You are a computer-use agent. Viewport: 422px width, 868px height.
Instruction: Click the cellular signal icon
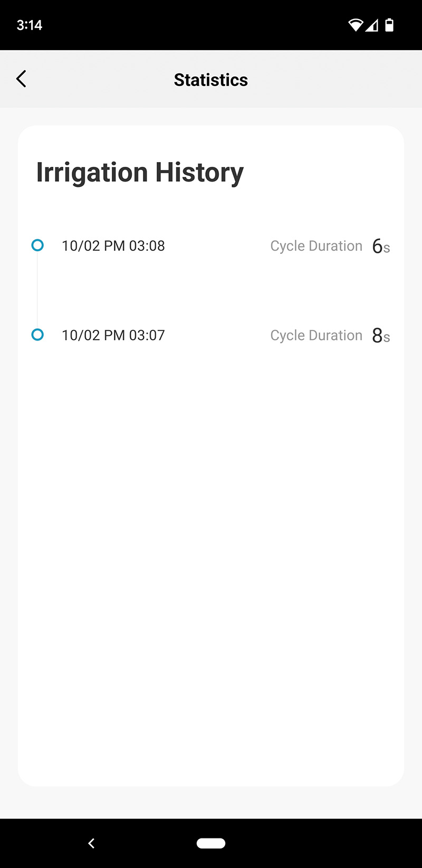[372, 25]
